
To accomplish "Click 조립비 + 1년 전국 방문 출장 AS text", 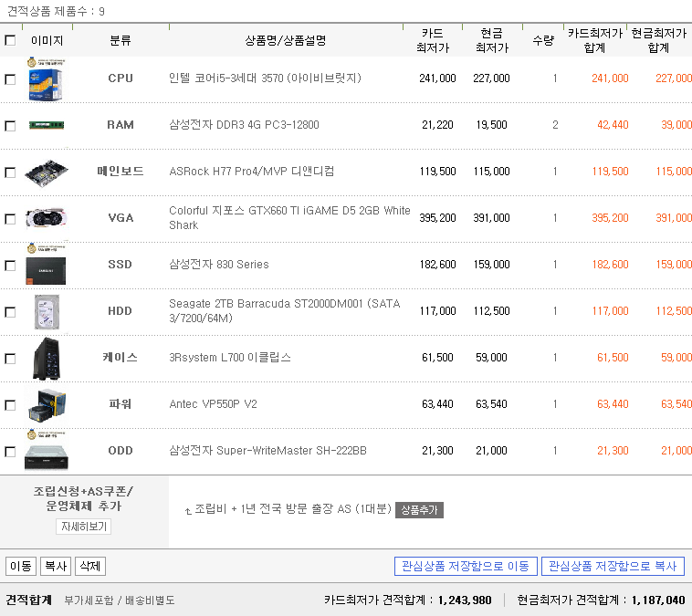I will [293, 509].
